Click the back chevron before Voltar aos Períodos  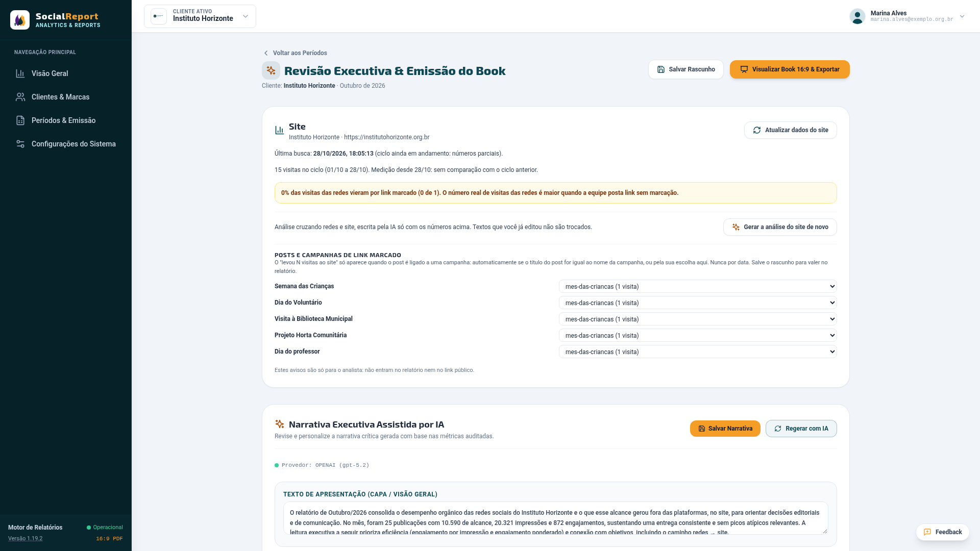point(265,53)
